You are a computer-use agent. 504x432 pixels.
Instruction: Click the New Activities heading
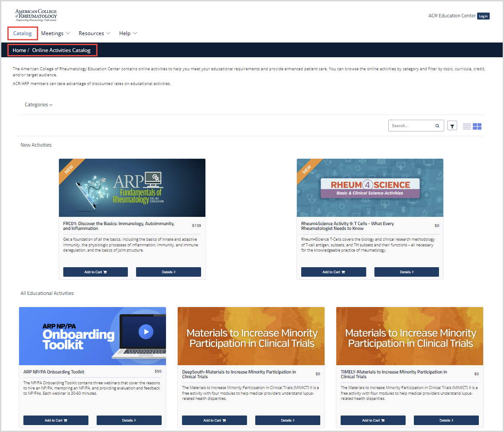coord(36,145)
